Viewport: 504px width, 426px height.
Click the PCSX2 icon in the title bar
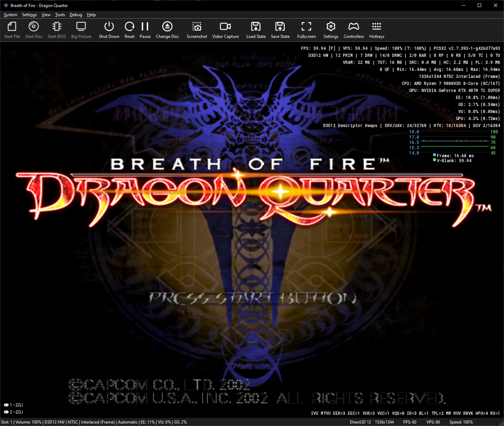[x=6, y=5]
